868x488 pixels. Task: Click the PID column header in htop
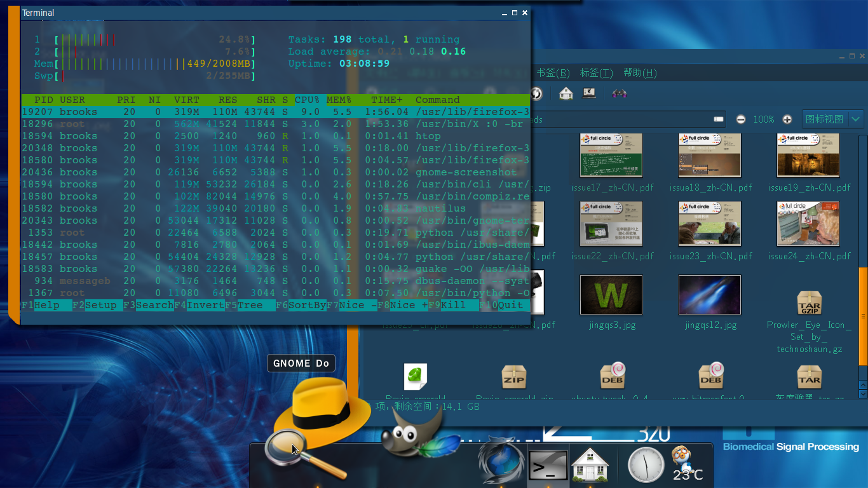click(44, 100)
